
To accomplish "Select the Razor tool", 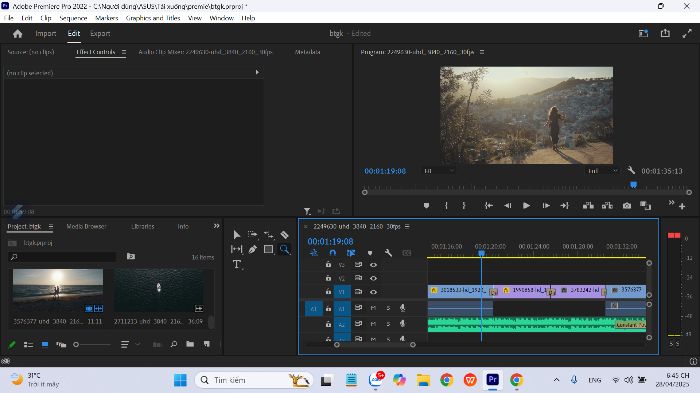I will pos(284,234).
